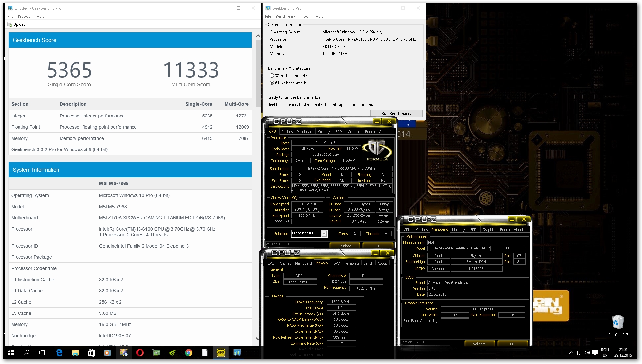Click Untitled - Geekbench 3 Pro title icon

pos(10,8)
